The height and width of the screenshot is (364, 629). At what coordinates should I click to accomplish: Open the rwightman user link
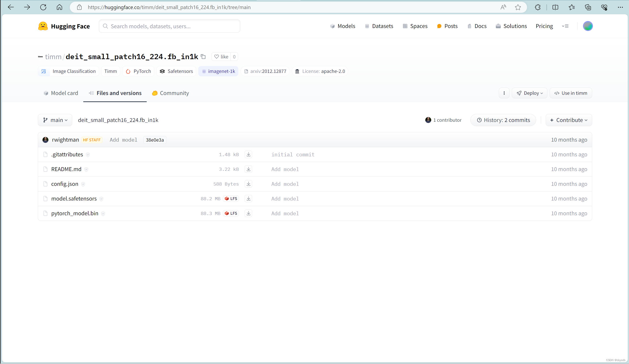pyautogui.click(x=65, y=140)
